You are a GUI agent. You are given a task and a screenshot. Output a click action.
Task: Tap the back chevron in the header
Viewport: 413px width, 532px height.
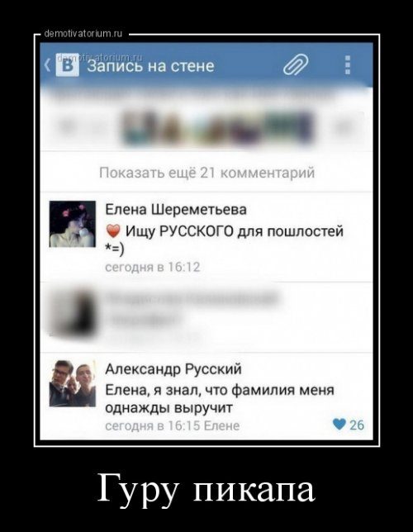point(48,65)
